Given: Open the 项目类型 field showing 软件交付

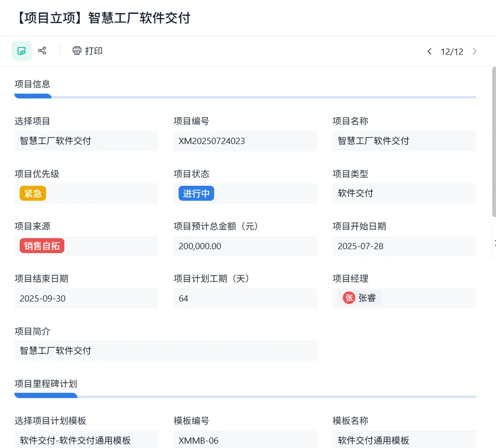Looking at the screenshot, I should click(x=404, y=194).
